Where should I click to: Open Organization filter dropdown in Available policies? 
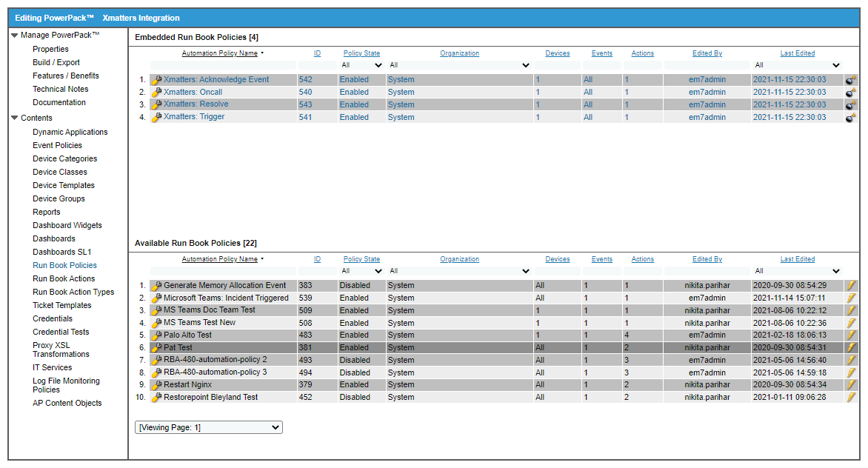(x=459, y=271)
